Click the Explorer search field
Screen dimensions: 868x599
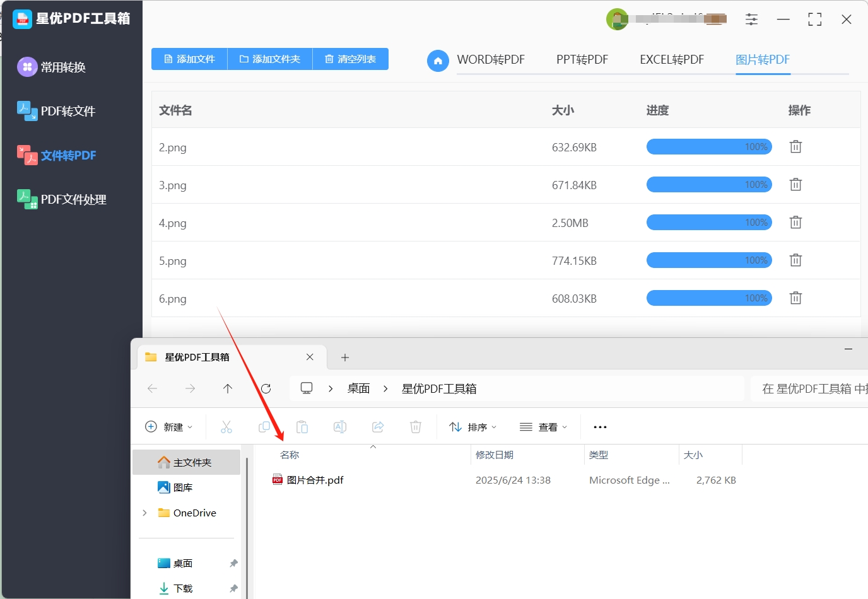(x=809, y=389)
